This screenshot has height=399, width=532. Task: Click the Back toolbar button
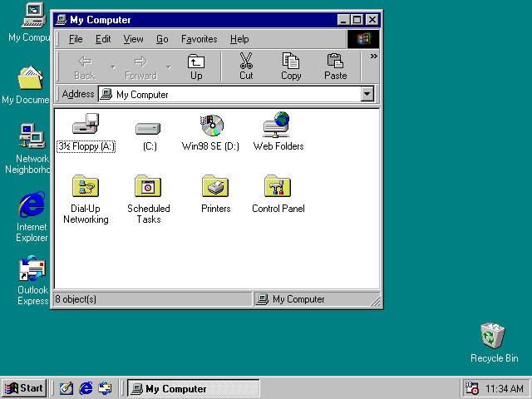(85, 66)
